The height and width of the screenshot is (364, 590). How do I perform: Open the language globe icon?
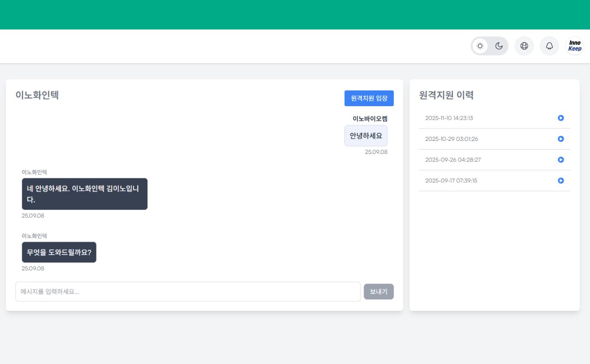click(524, 45)
